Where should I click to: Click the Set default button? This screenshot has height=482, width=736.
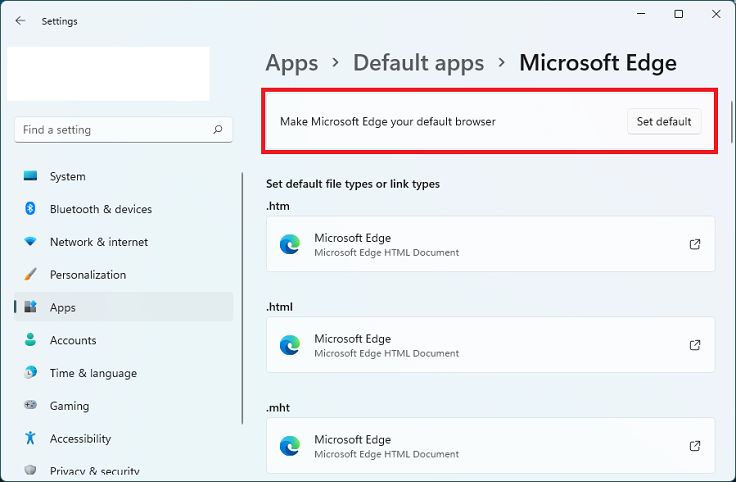tap(664, 122)
